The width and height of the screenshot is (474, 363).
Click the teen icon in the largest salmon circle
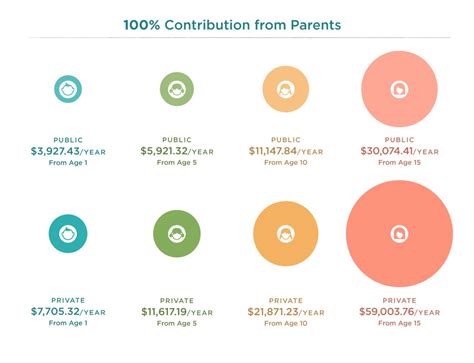coord(399,234)
